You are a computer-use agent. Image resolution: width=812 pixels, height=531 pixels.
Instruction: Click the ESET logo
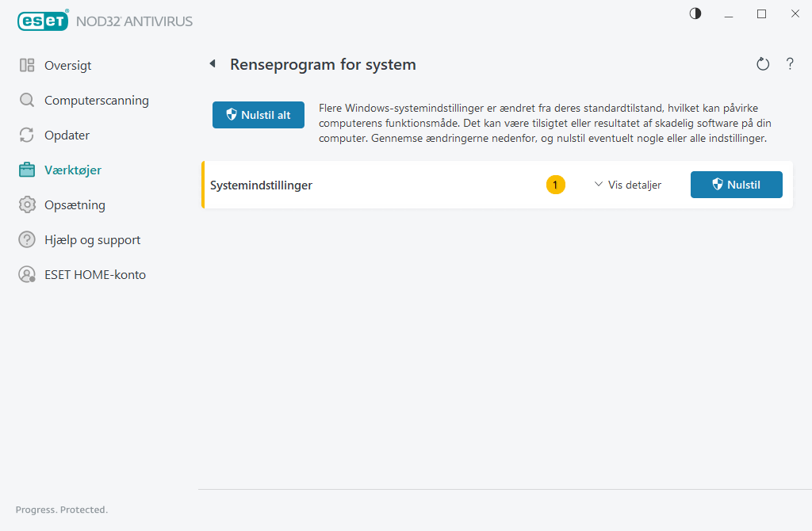click(44, 21)
